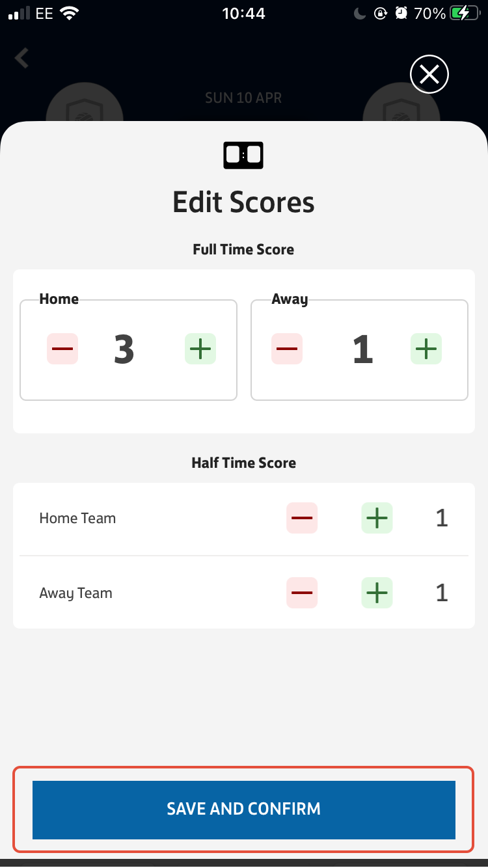Decrease the Away full time score
Viewport: 488px width, 868px height.
[287, 349]
